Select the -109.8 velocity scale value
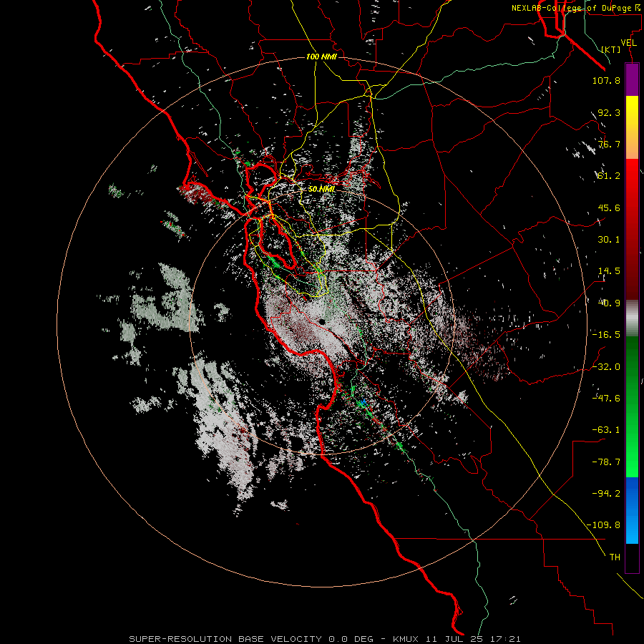This screenshot has height=644, width=644. [x=603, y=525]
